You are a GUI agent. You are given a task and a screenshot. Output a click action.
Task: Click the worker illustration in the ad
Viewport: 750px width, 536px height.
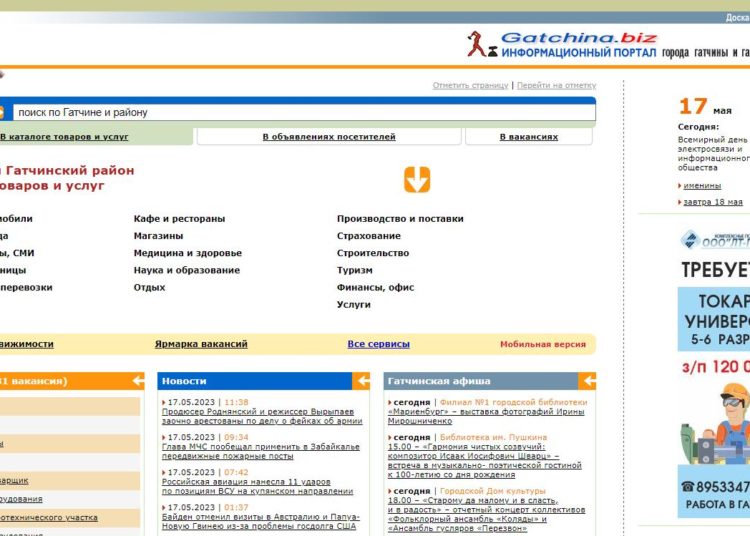(x=716, y=423)
